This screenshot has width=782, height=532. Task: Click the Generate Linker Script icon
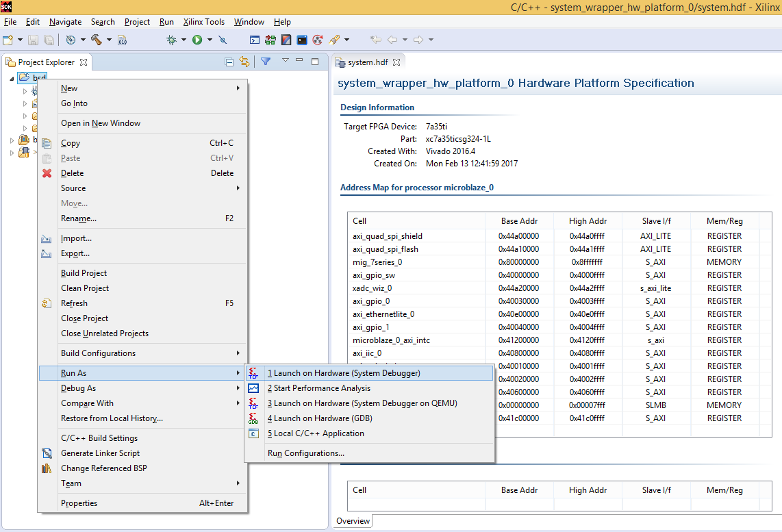(x=47, y=453)
